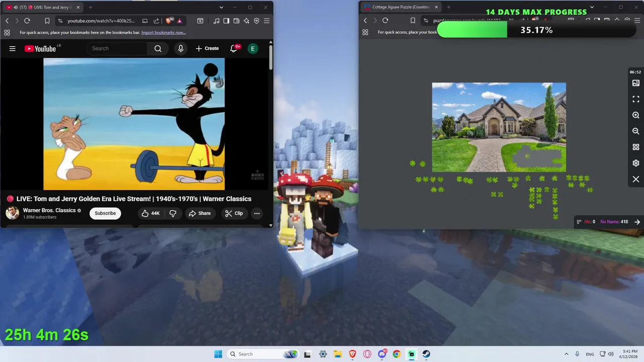Share the page from the YouTube address bar
The image size is (644, 362).
[156, 21]
